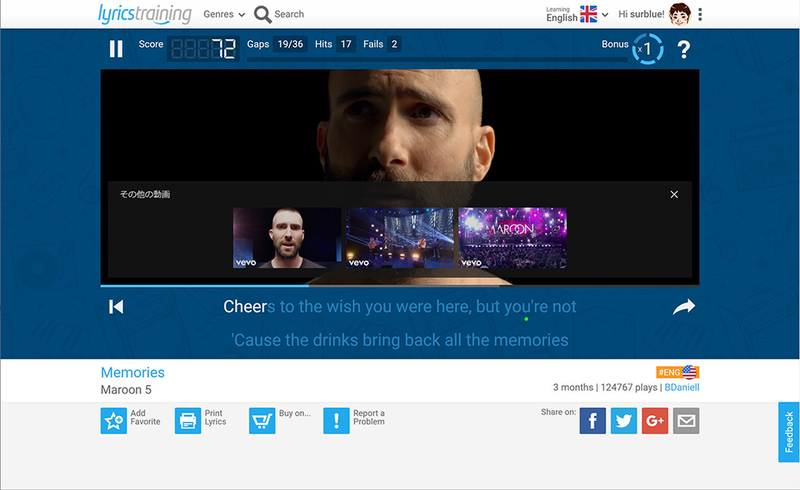Share by email envelope icon
Image resolution: width=800 pixels, height=490 pixels.
(x=686, y=421)
